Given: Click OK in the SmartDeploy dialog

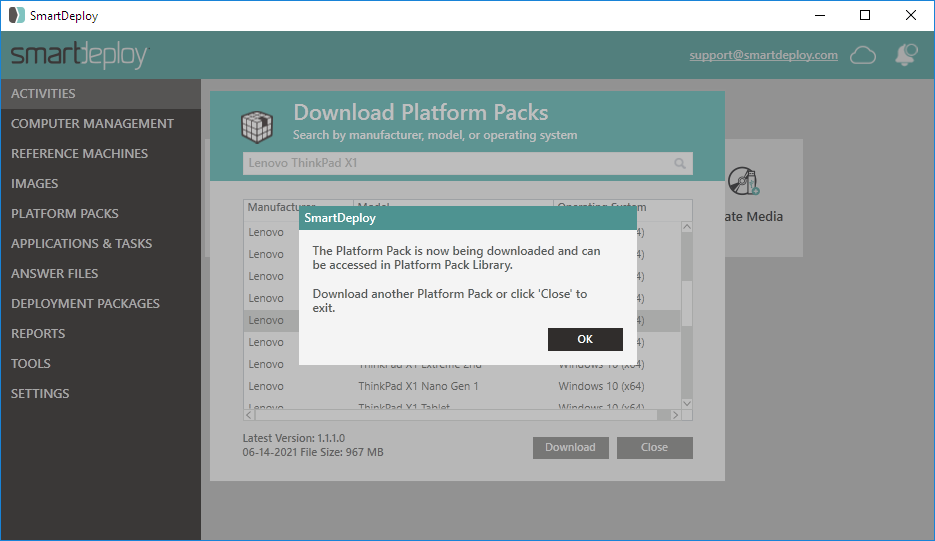Looking at the screenshot, I should pyautogui.click(x=585, y=339).
